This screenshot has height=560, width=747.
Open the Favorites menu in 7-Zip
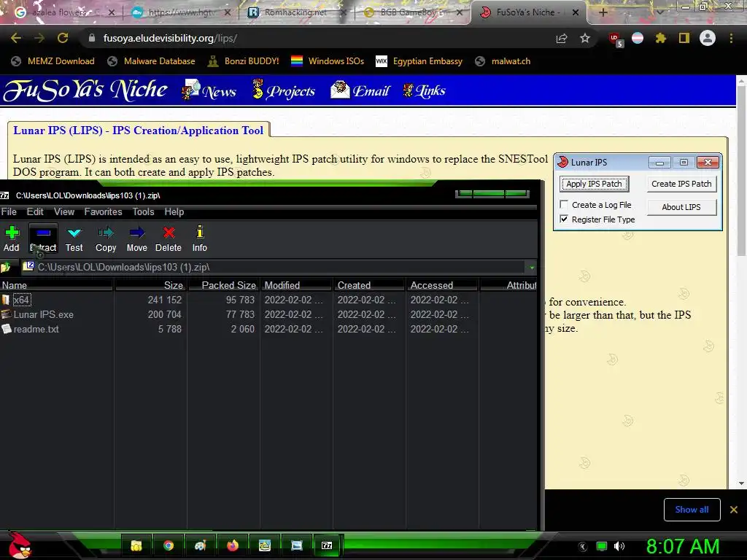click(x=104, y=212)
